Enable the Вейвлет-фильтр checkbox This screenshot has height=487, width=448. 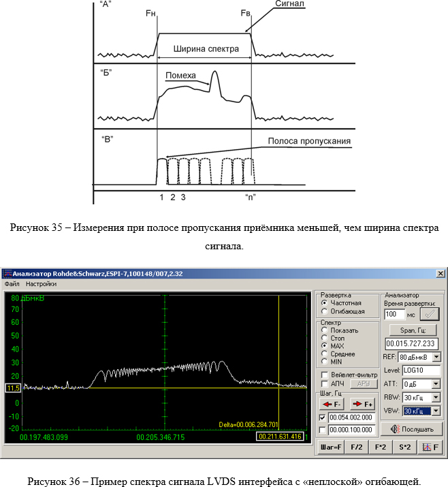pyautogui.click(x=325, y=375)
